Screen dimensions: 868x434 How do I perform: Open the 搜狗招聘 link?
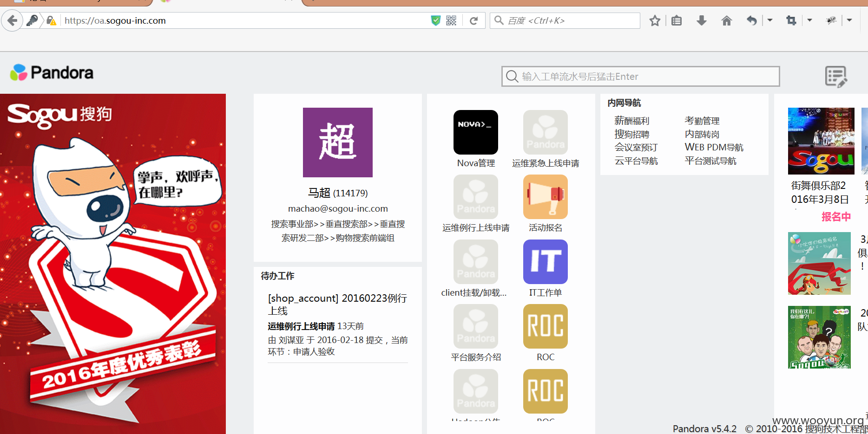pyautogui.click(x=632, y=134)
